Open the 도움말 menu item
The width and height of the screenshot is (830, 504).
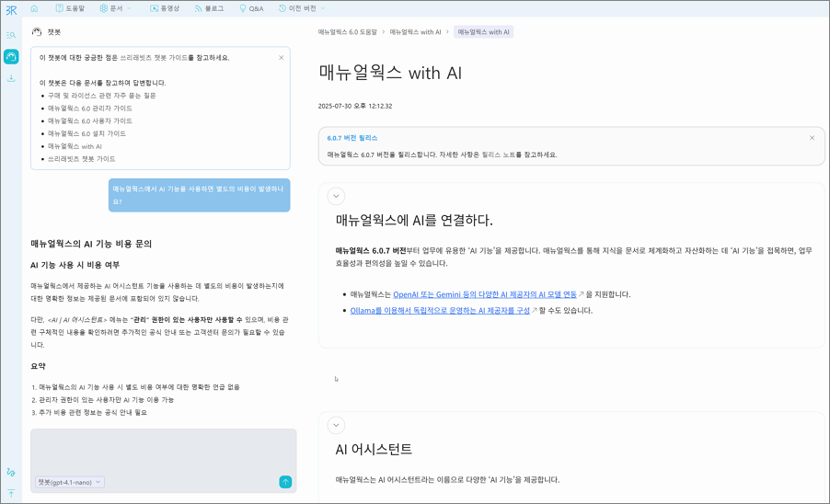[x=70, y=8]
